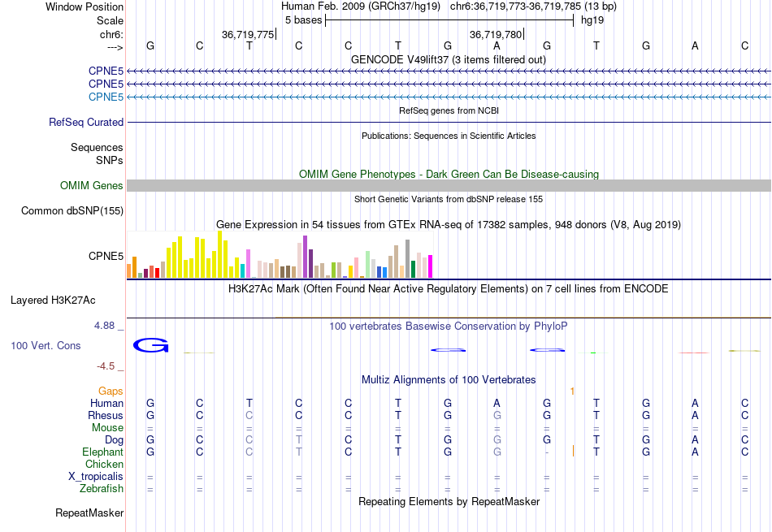
Task: Click the GENCODE V49lift37 track title
Action: [x=448, y=59]
